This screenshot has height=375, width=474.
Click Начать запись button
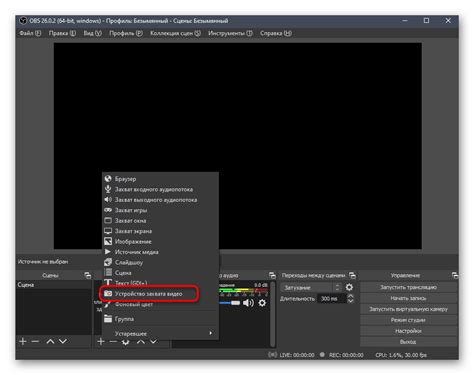coord(408,298)
